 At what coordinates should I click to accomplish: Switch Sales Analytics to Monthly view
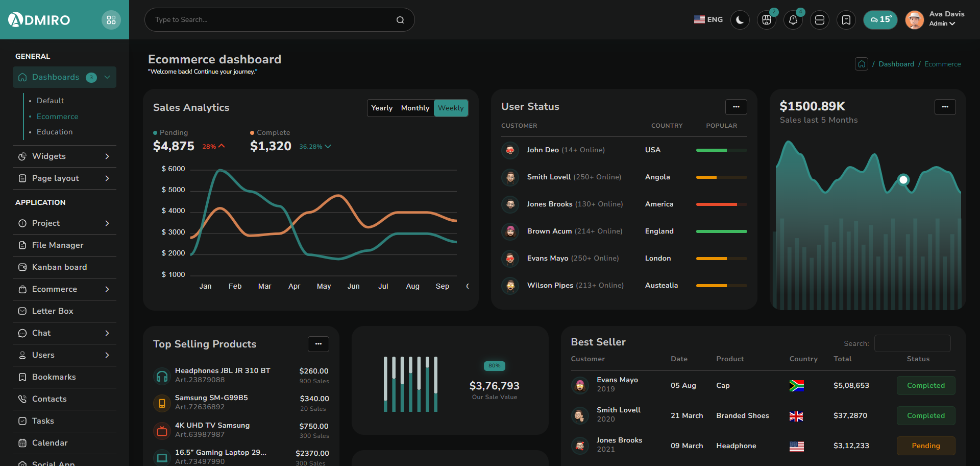(x=415, y=108)
